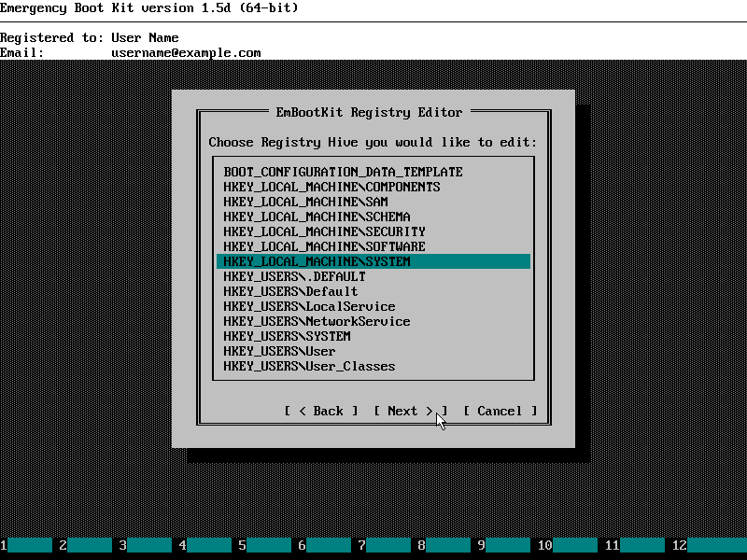Click function key slot 9 in bottom bar
Viewport: 747px width, 560px height.
[x=504, y=545]
